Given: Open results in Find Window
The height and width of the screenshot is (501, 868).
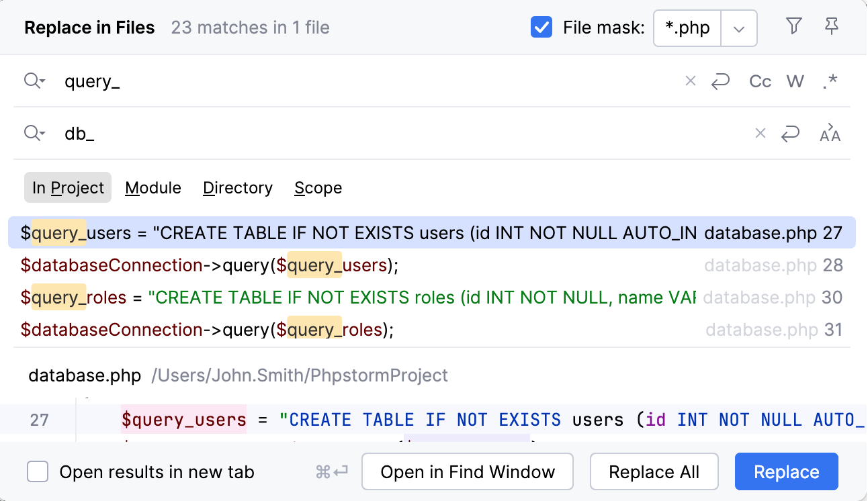Looking at the screenshot, I should pyautogui.click(x=467, y=471).
